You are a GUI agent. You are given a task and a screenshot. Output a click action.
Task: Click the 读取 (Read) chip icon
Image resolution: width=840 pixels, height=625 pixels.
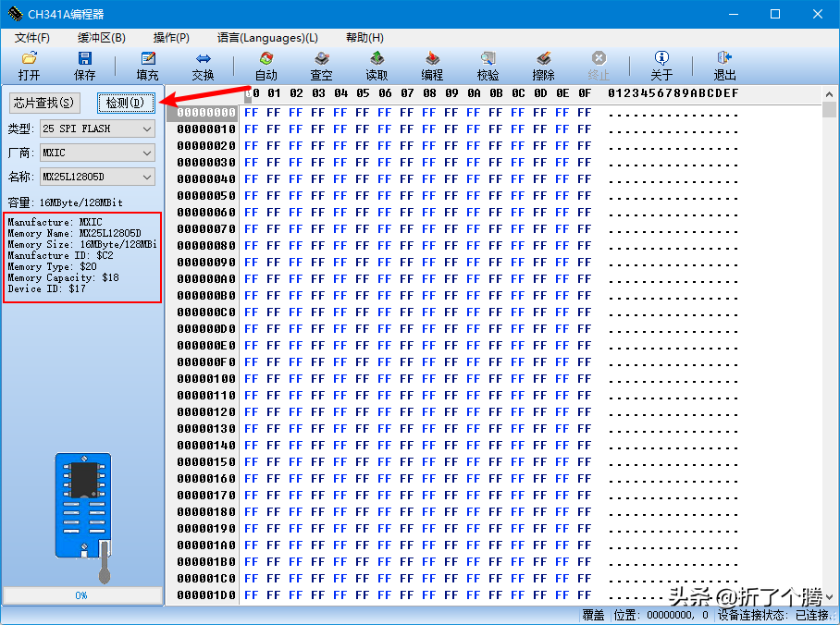(377, 58)
